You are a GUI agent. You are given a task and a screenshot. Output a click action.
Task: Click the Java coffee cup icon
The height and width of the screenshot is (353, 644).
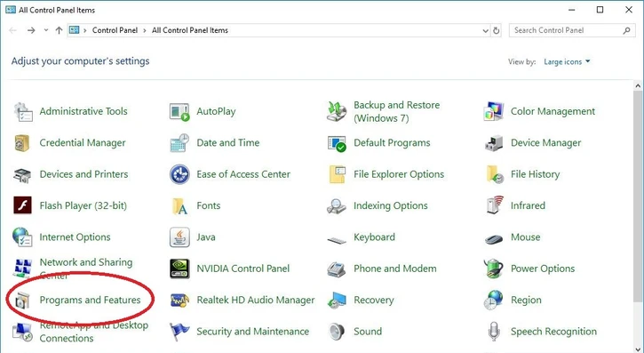[x=179, y=237]
